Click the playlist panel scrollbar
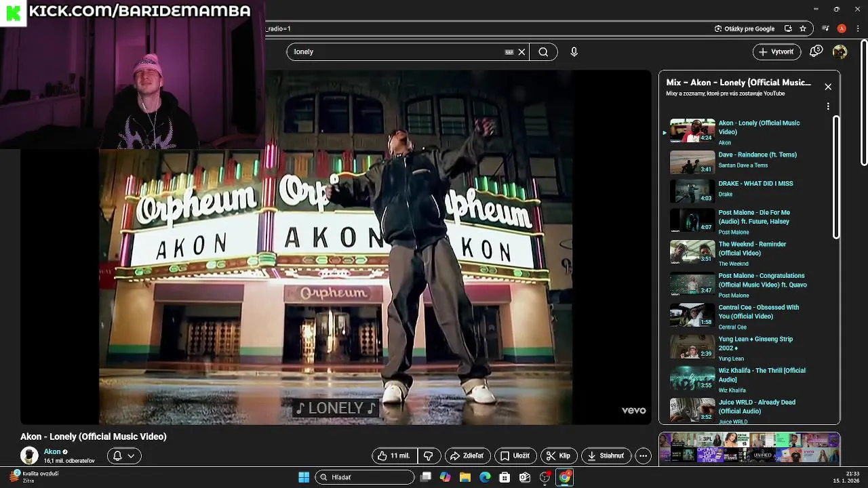This screenshot has height=488, width=868. (836, 176)
